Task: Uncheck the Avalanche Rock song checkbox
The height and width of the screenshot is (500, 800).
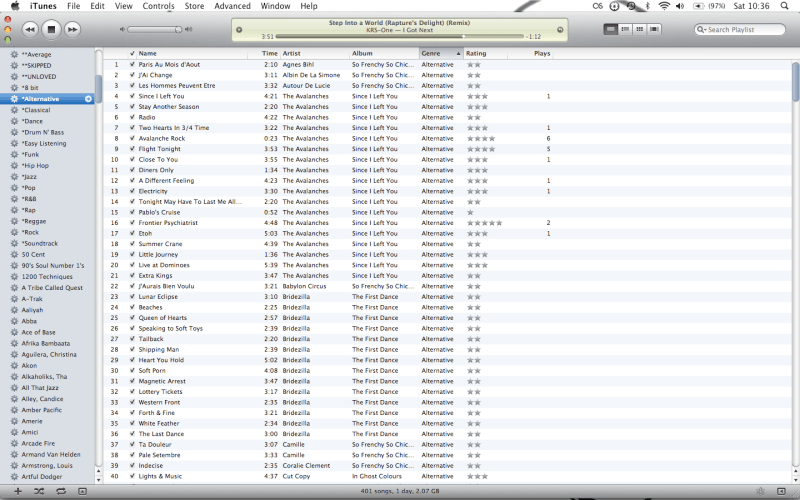Action: 132,138
